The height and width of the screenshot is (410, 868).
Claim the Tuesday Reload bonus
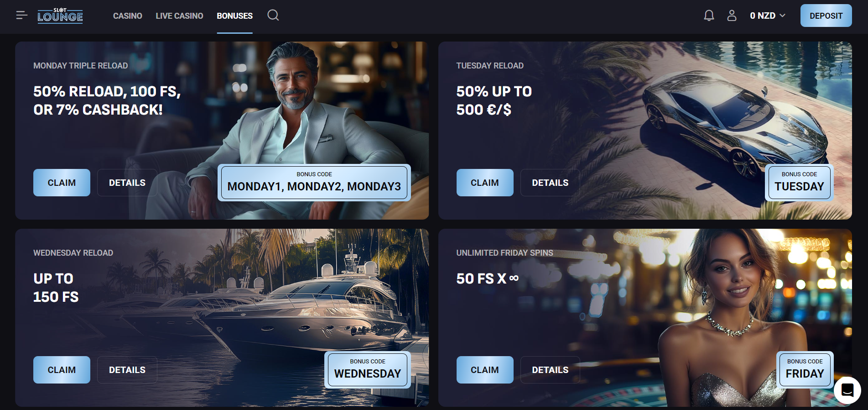[x=485, y=183]
